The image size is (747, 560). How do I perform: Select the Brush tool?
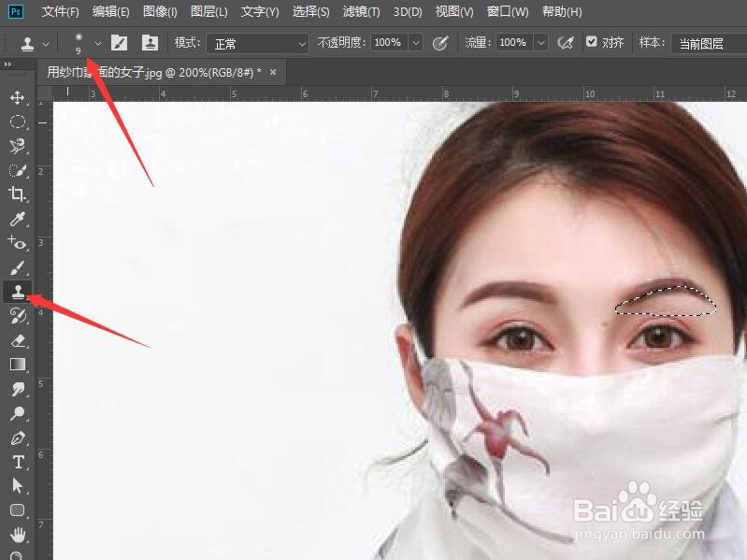pyautogui.click(x=18, y=267)
